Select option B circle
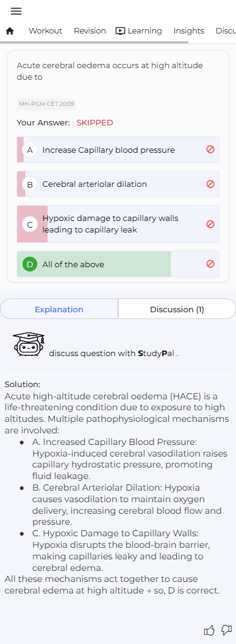Viewport: 236px width, 644px height. tap(30, 184)
